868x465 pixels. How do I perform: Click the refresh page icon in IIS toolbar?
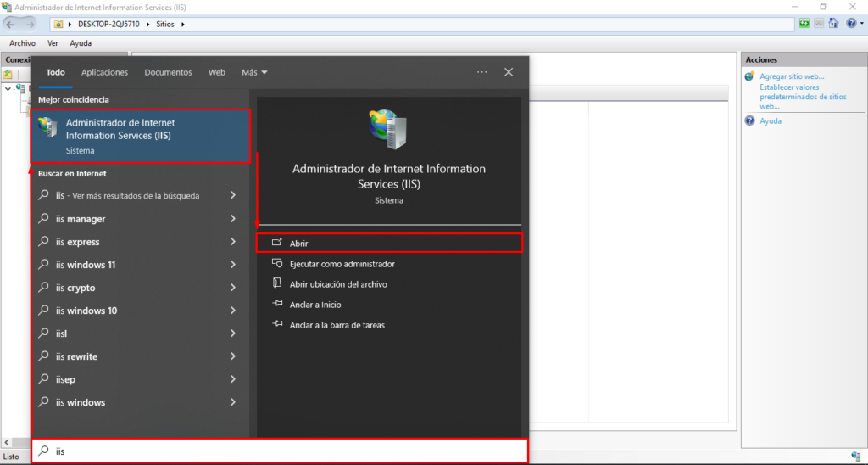point(804,23)
